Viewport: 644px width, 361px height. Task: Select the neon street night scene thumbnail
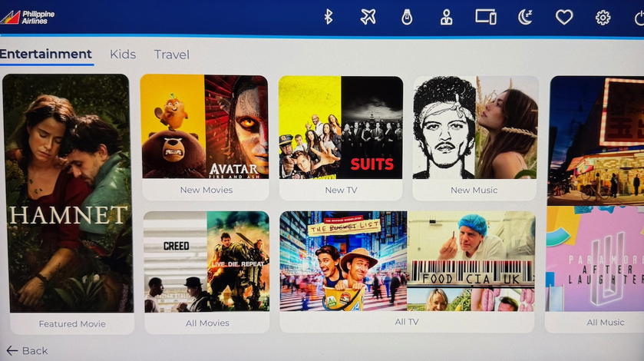tap(596, 141)
